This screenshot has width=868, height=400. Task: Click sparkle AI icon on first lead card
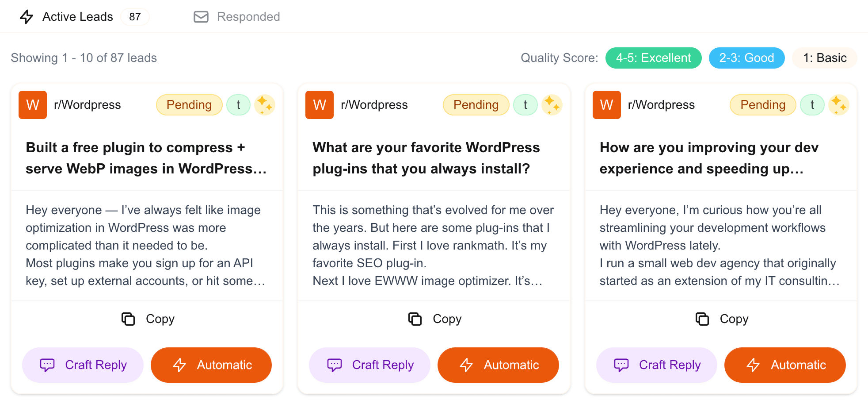point(265,105)
